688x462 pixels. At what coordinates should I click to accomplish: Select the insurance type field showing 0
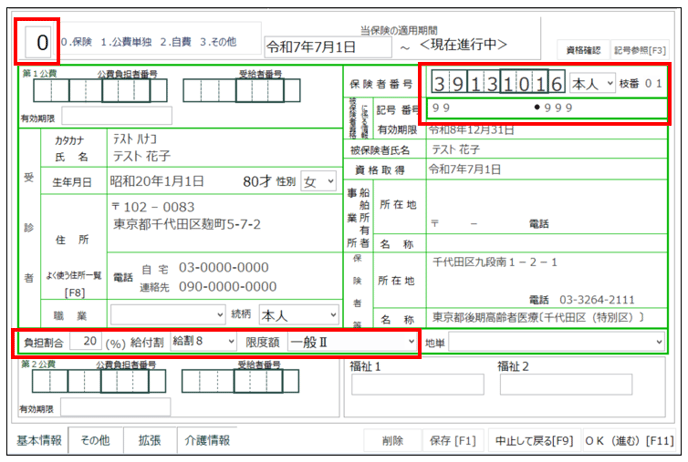(41, 42)
